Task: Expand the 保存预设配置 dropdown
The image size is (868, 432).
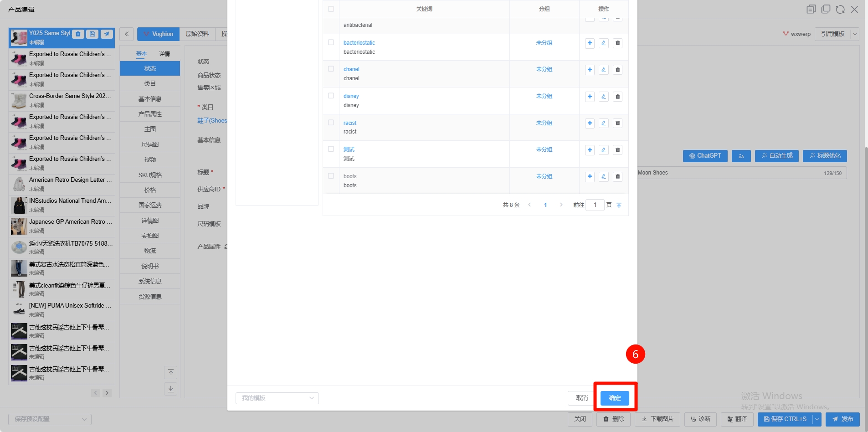Action: (x=50, y=419)
